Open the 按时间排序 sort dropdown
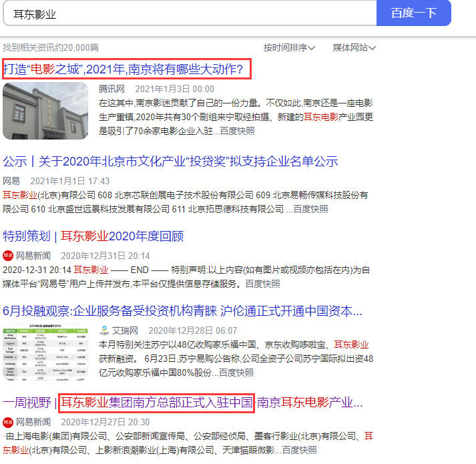This screenshot has width=476, height=464. [x=289, y=47]
